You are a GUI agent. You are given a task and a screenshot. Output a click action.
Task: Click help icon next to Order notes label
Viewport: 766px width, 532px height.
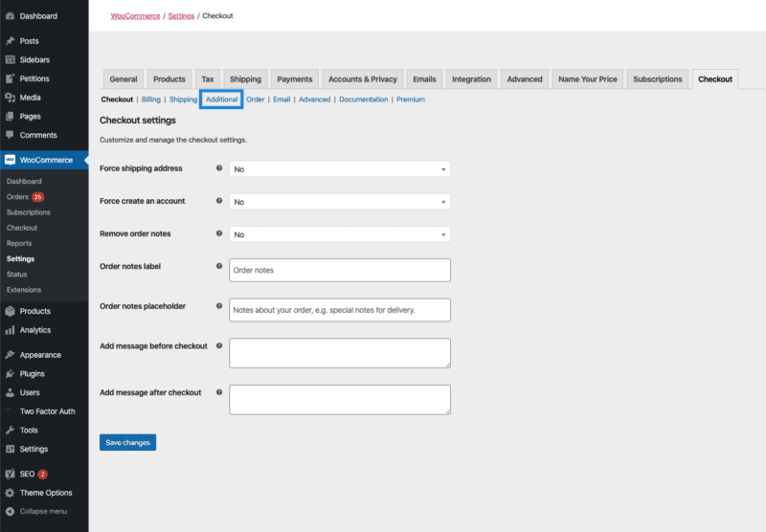coord(219,266)
